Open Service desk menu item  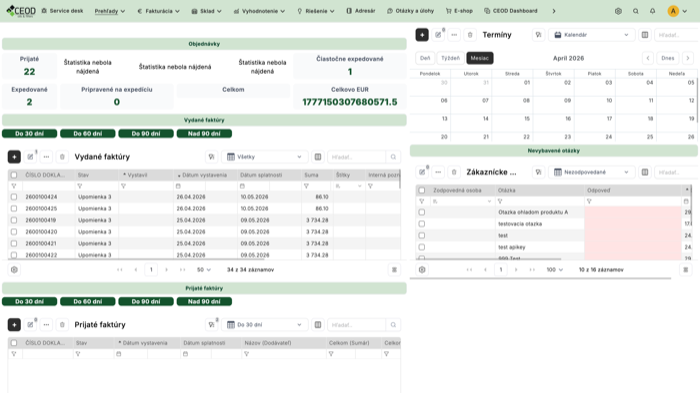[62, 11]
